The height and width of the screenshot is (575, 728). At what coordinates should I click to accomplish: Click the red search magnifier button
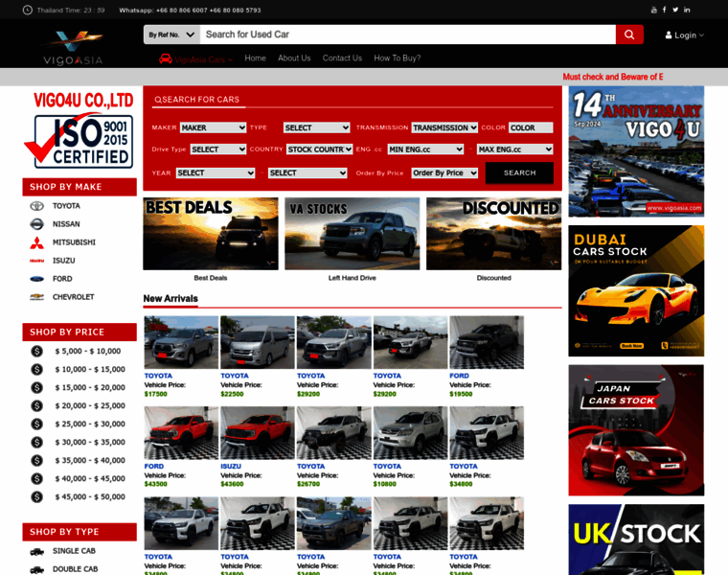629,34
